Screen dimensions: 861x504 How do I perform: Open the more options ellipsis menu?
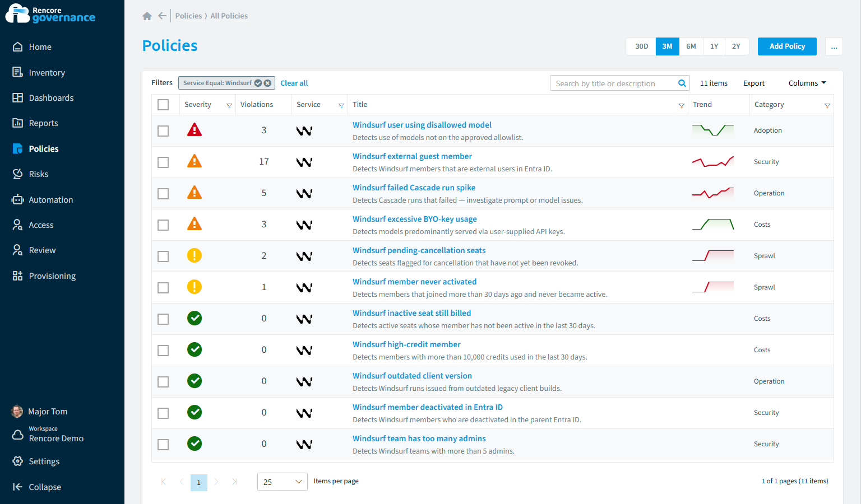coord(834,46)
